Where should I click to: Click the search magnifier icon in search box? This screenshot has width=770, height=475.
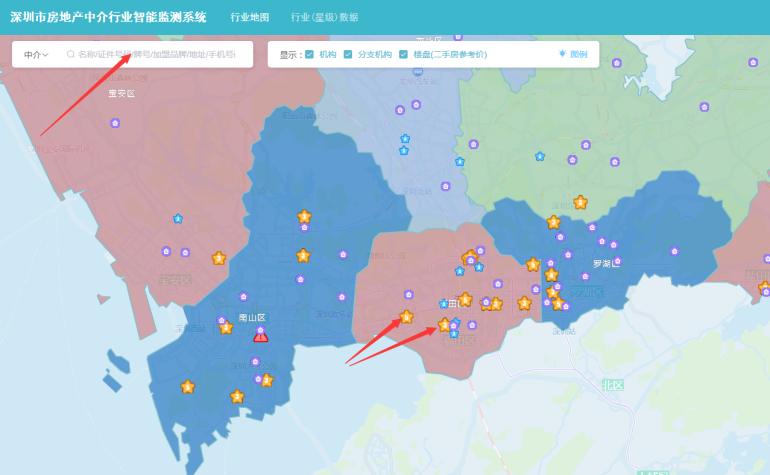(71, 54)
